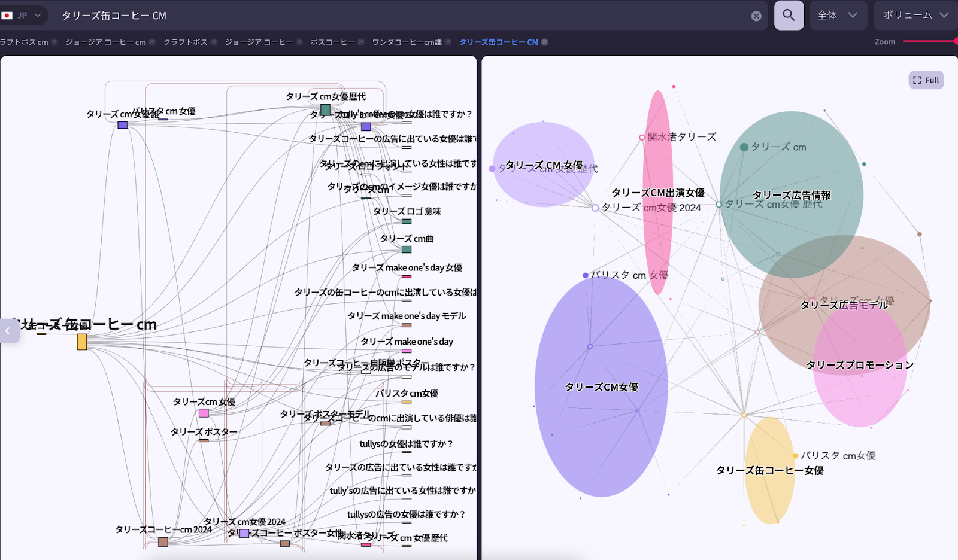
Task: Click the label tullysの女優は誰ですか？
Action: point(406,444)
